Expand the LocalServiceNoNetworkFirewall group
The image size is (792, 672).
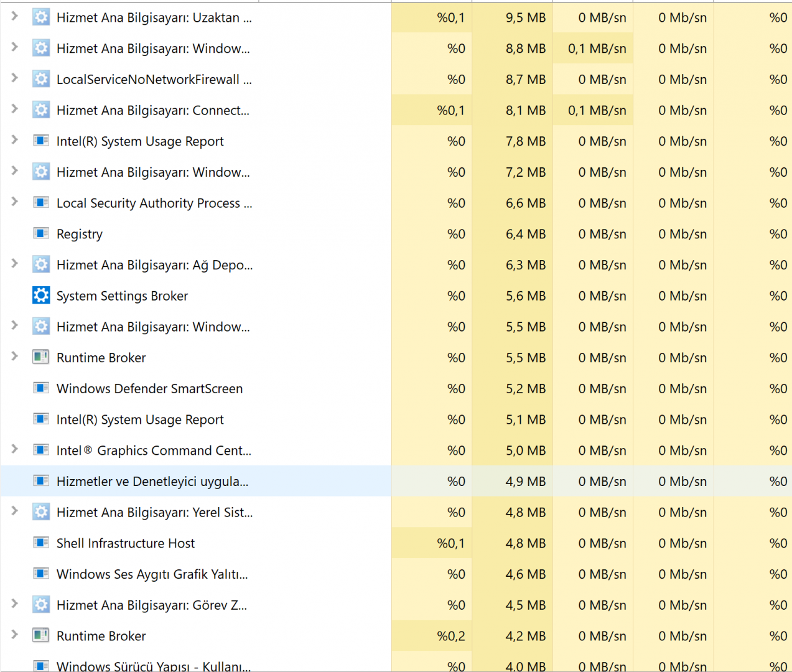[x=14, y=78]
